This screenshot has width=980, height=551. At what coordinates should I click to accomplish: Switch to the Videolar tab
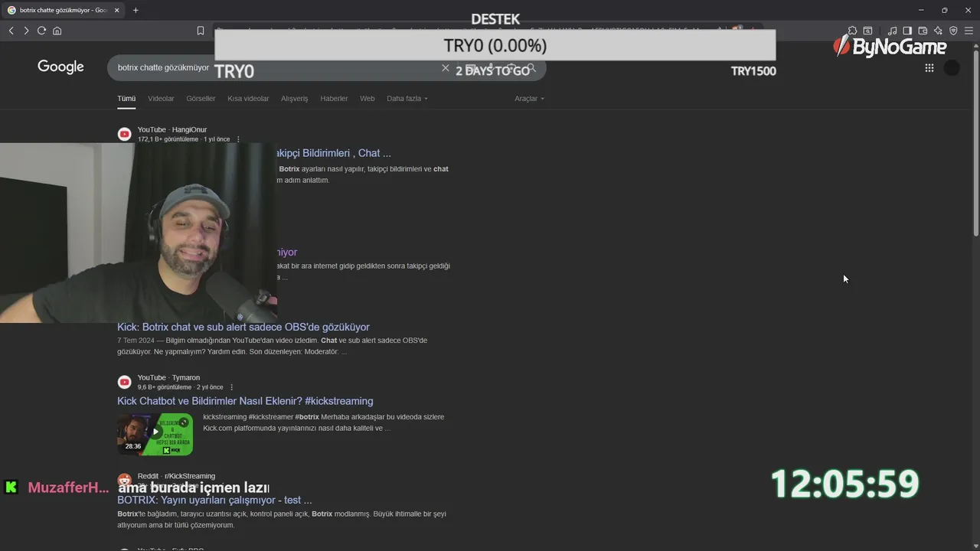point(161,98)
